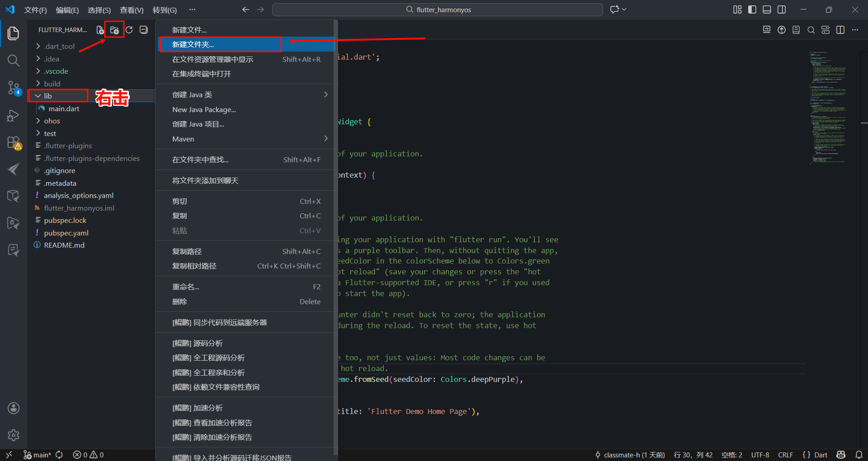Go forward with navigation arrow
This screenshot has width=868, height=461.
260,9
